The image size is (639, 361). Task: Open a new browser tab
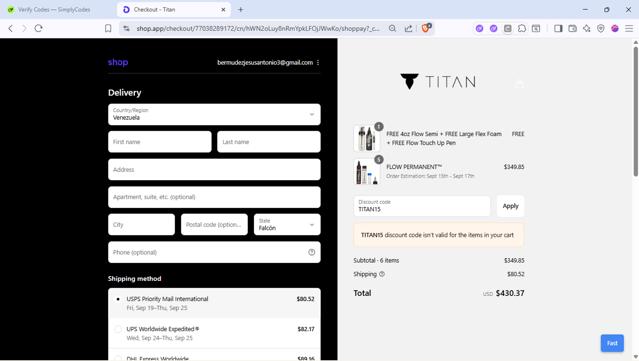coord(240,9)
